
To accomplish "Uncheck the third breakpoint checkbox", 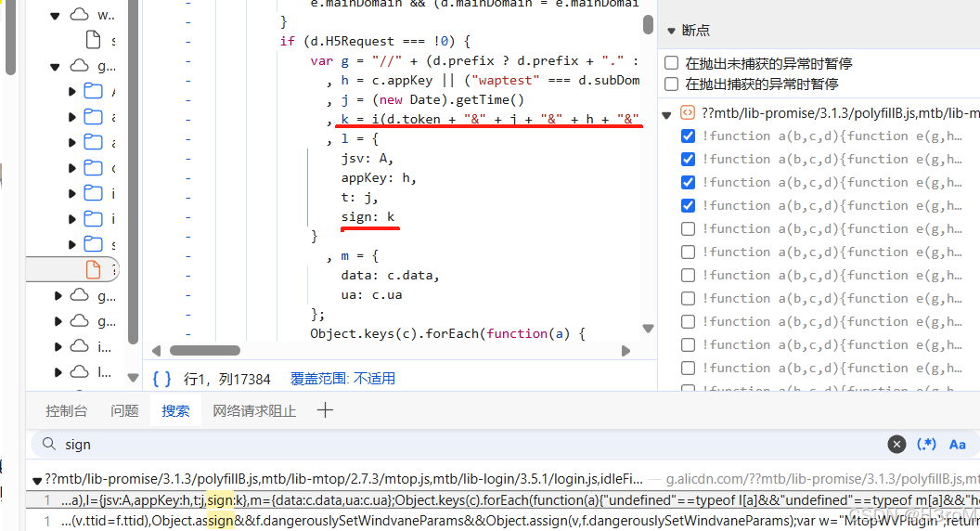I will pos(688,182).
